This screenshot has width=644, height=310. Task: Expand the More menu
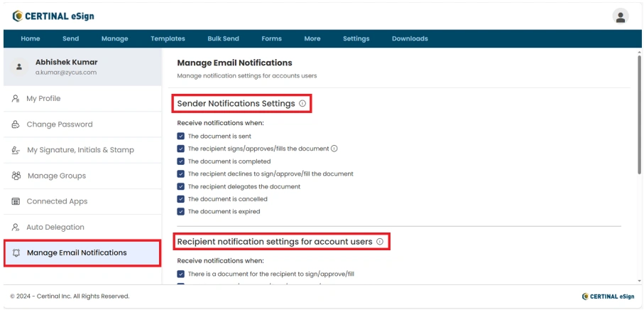[x=312, y=38]
